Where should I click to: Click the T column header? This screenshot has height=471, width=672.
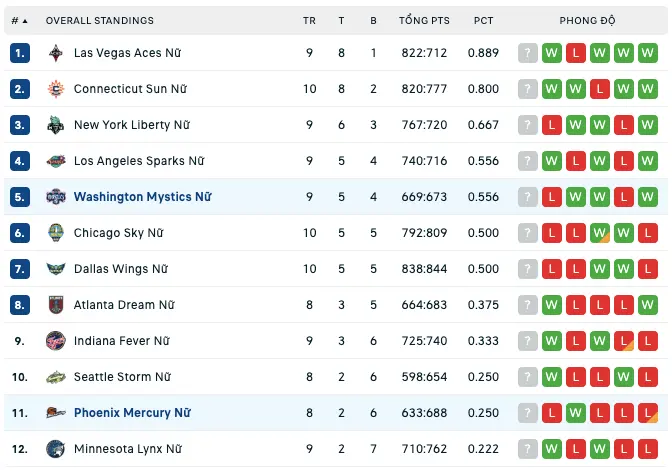pyautogui.click(x=341, y=21)
